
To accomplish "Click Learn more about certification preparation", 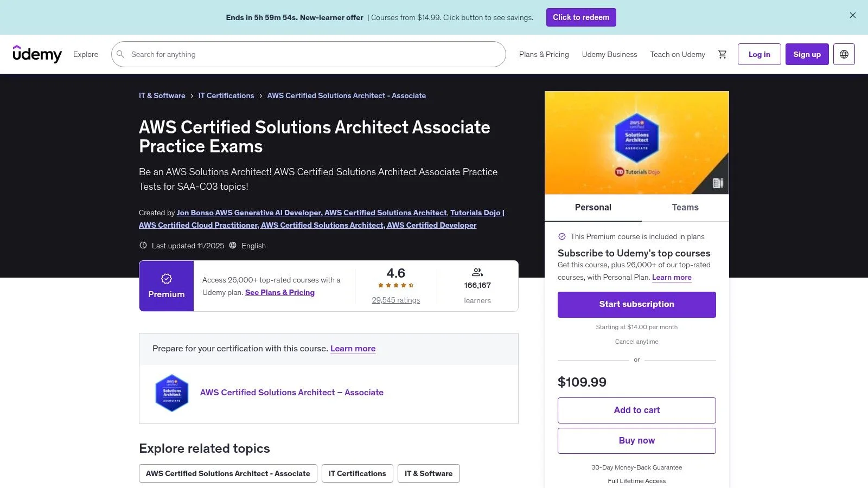I will pyautogui.click(x=353, y=349).
